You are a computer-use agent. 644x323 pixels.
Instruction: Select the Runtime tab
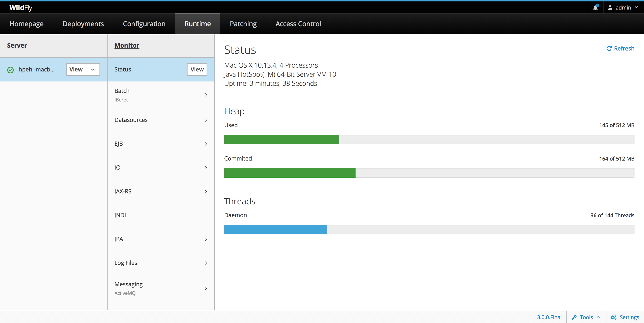click(198, 24)
